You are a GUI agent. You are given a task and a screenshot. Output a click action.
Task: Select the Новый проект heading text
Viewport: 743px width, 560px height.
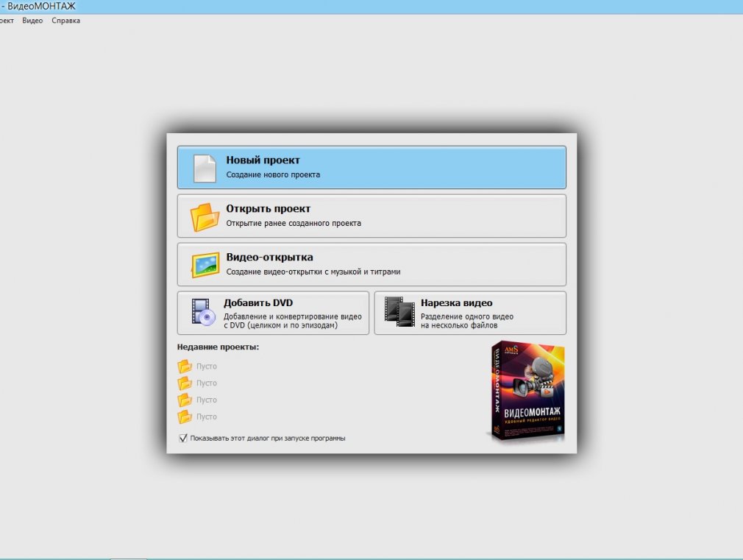point(263,160)
